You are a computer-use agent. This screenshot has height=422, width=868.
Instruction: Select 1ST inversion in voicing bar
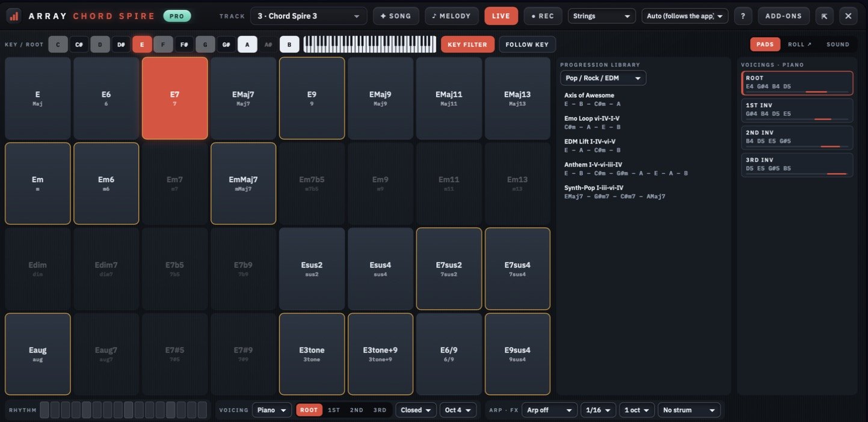[334, 410]
